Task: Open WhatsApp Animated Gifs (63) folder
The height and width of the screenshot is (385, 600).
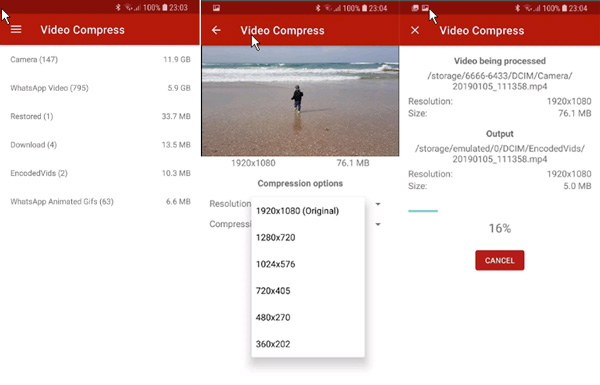Action: (x=100, y=201)
